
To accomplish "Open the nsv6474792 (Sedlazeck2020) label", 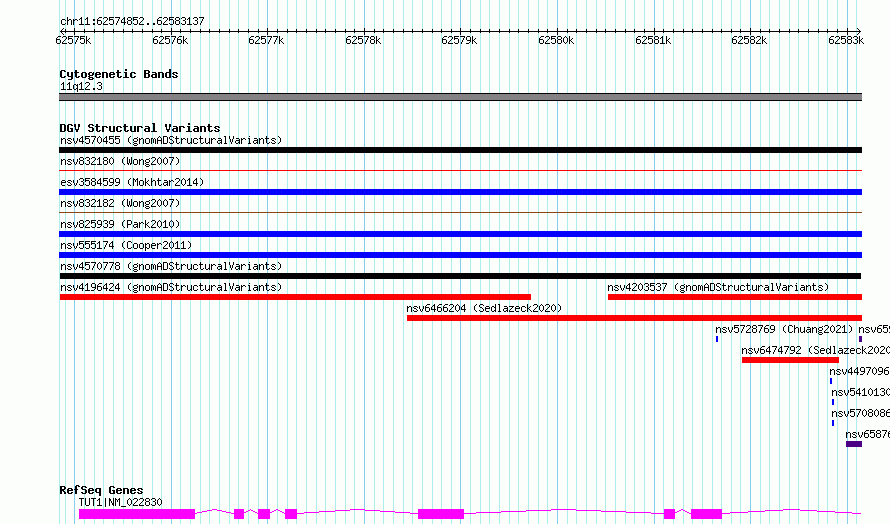I will [815, 350].
